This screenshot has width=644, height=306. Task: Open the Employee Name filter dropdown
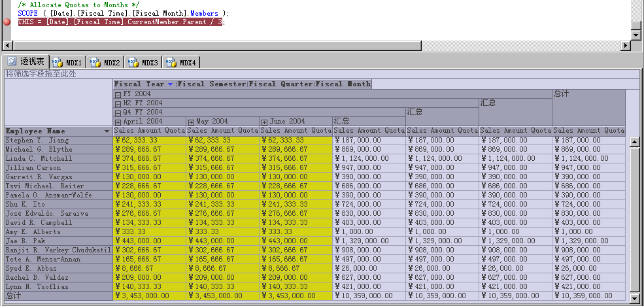coord(107,131)
